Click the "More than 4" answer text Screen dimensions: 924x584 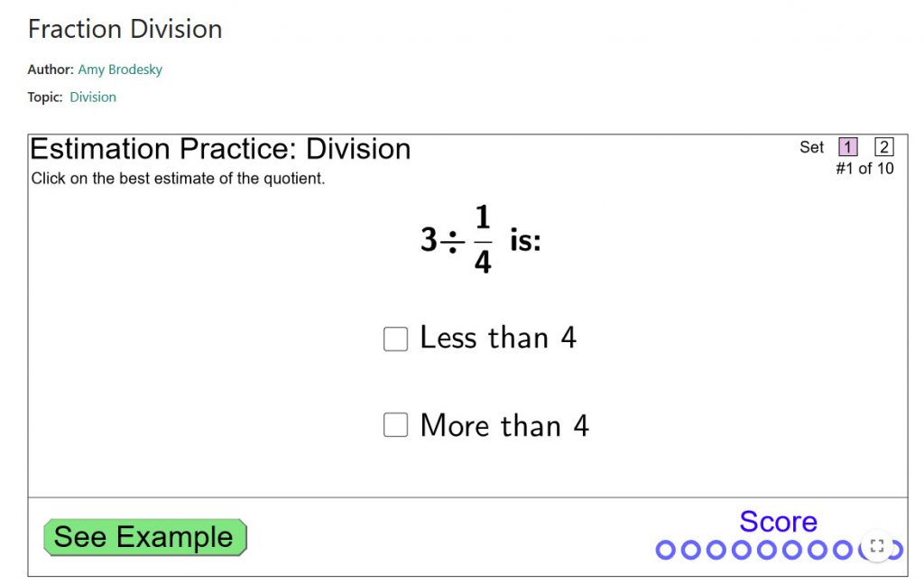(x=504, y=425)
